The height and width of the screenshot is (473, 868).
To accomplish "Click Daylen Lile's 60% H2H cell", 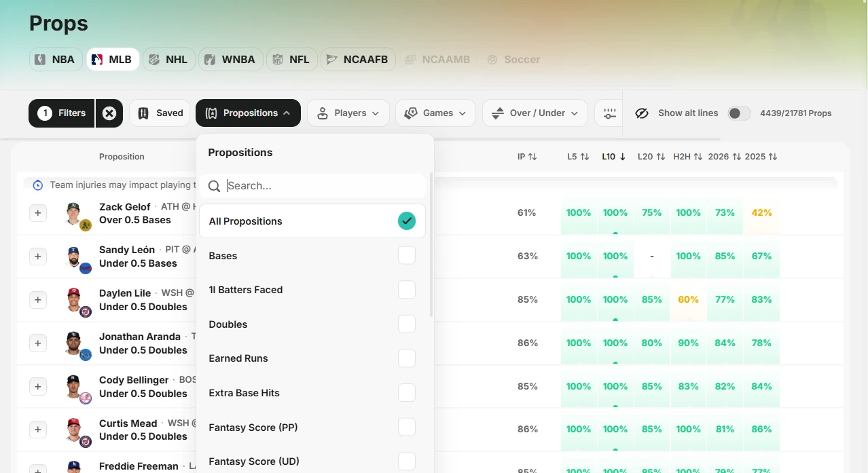I will [688, 300].
